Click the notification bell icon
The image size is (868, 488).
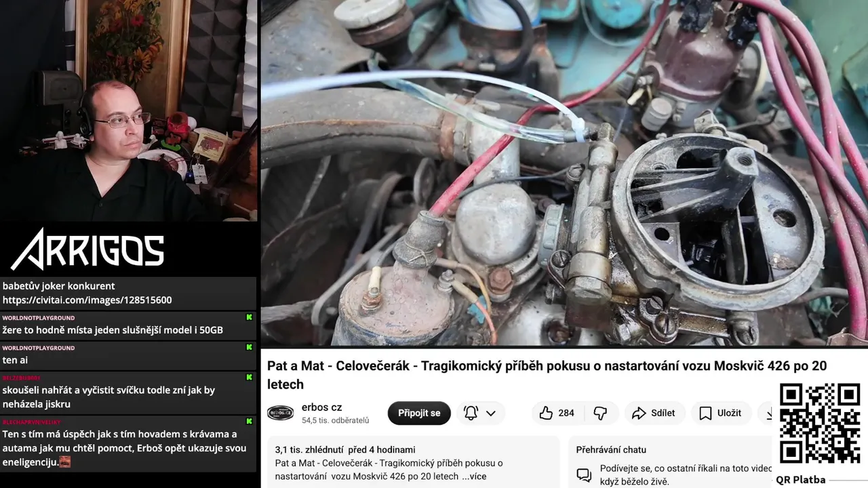click(x=471, y=413)
